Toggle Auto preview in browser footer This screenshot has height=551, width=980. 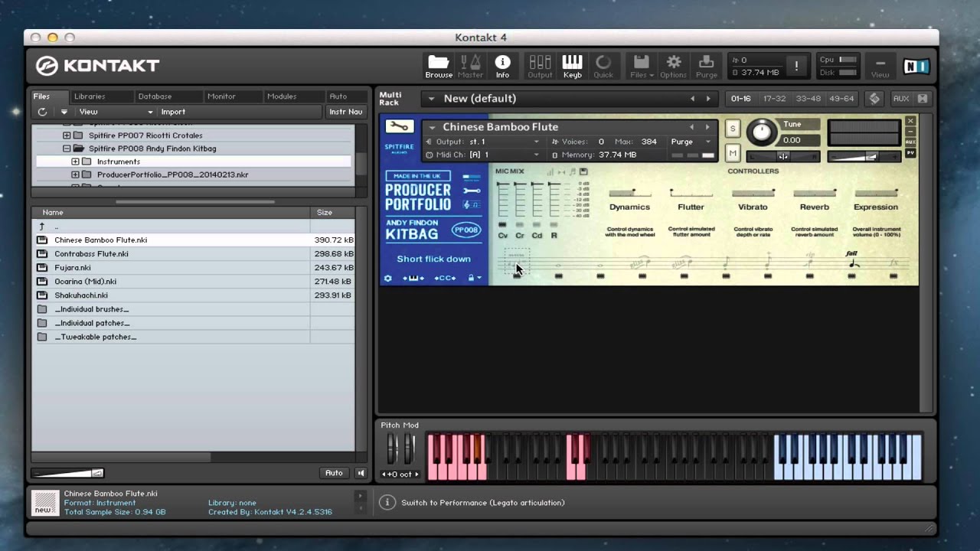(334, 473)
